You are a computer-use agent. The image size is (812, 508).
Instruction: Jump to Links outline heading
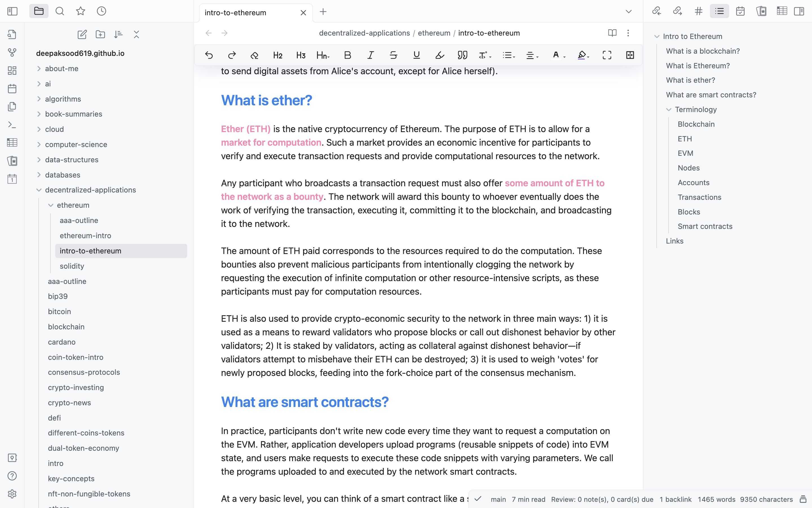pos(674,241)
